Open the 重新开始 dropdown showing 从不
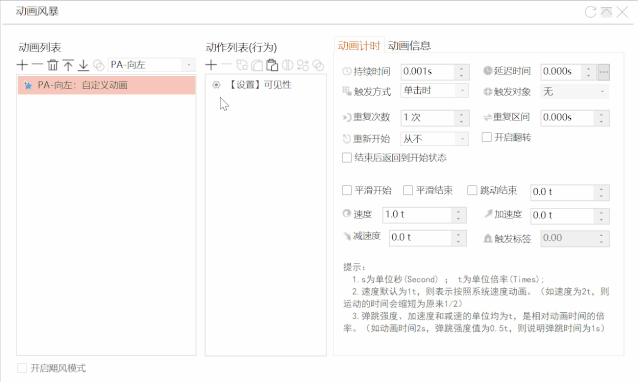 435,139
